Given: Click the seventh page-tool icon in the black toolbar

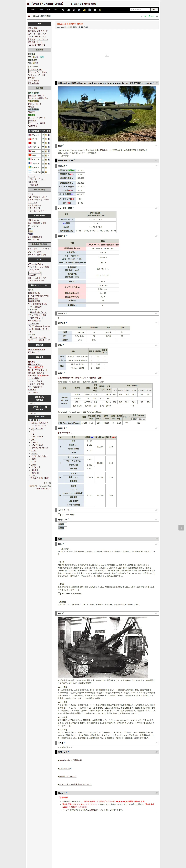Looking at the screenshot, I should click(95, 10).
